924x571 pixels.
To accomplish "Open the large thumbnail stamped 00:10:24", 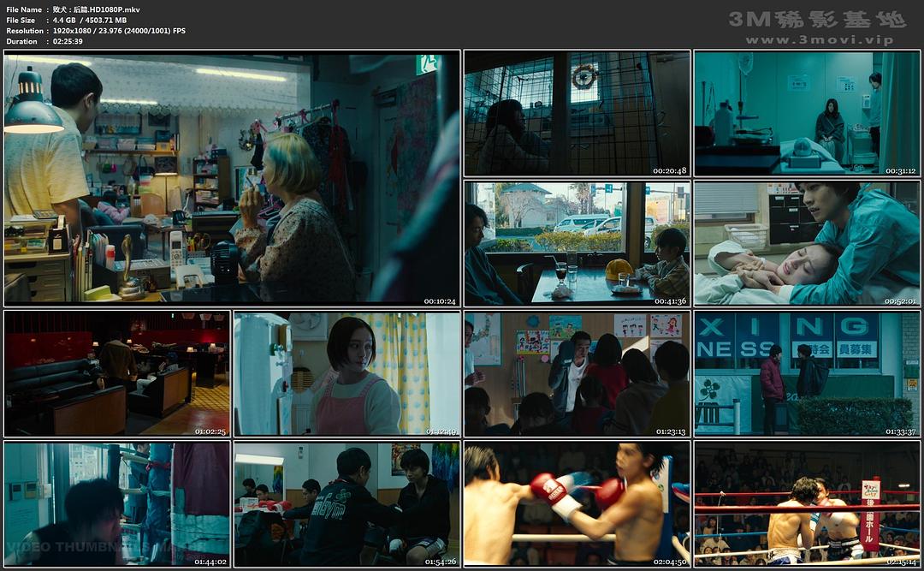I will coord(232,178).
